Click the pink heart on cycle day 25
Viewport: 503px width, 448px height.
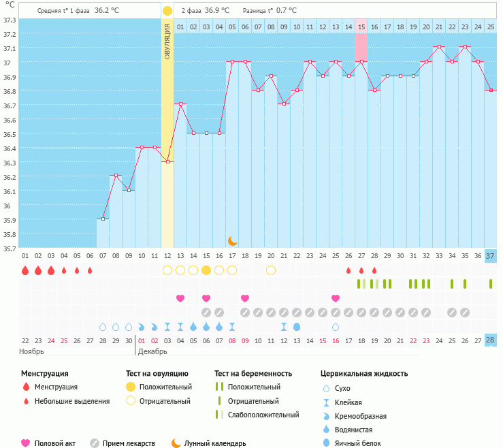pos(336,298)
